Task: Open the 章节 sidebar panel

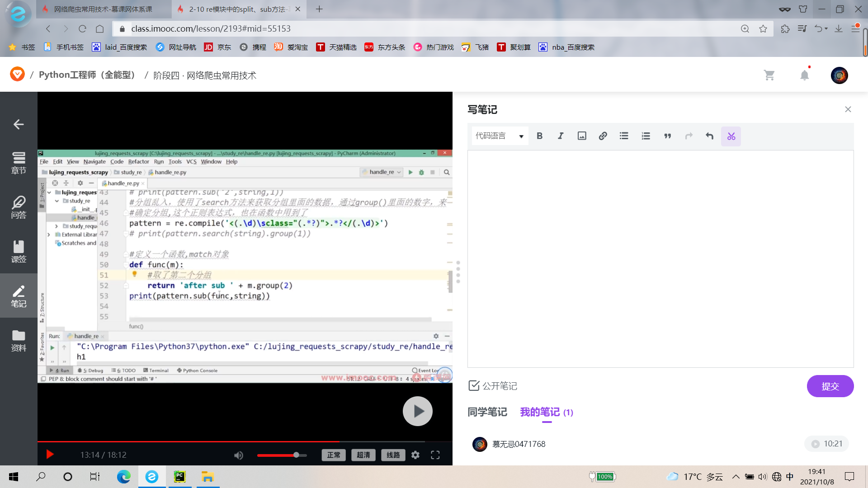Action: pyautogui.click(x=19, y=163)
